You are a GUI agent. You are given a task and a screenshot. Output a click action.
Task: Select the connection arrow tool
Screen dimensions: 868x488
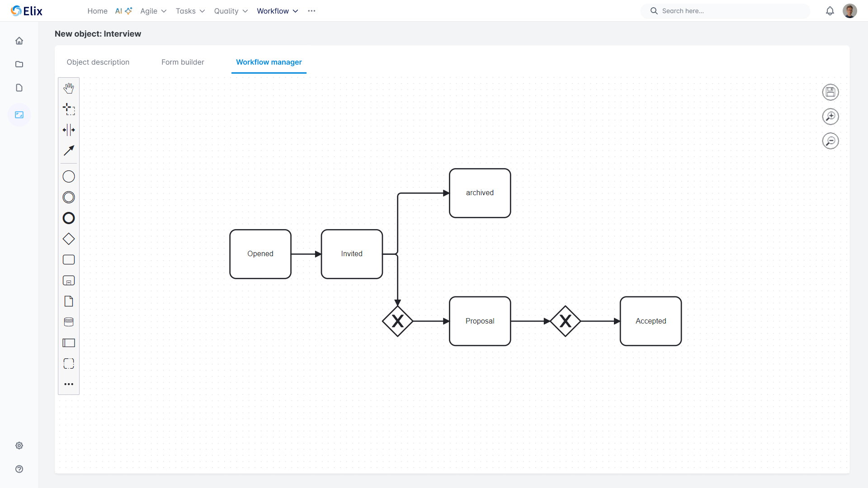click(x=69, y=150)
